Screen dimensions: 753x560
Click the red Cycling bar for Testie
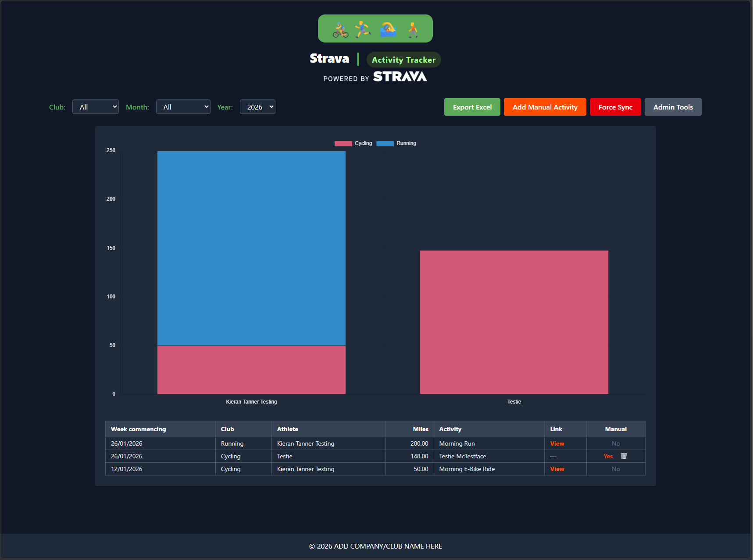(514, 322)
